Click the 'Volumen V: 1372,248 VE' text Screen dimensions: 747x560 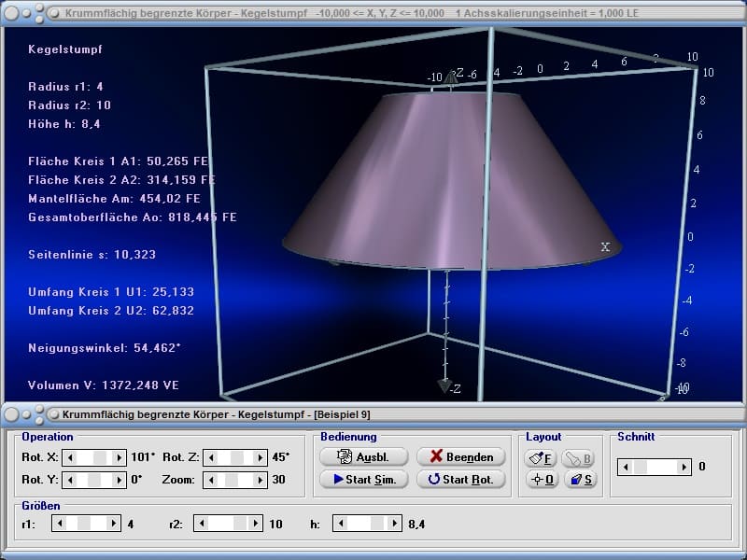point(104,385)
